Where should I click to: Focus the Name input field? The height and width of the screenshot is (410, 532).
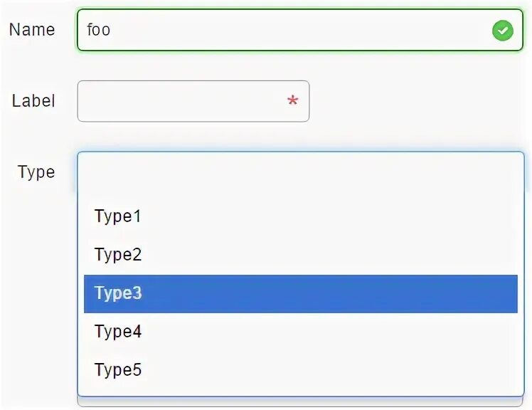tap(284, 31)
